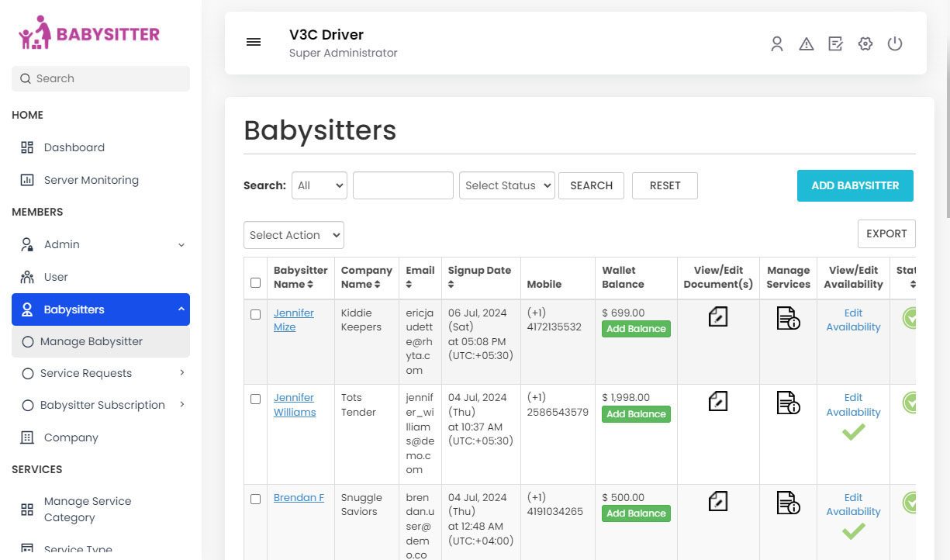Expand Babysitter Subscription menu item
The height and width of the screenshot is (560, 950).
[x=102, y=404]
